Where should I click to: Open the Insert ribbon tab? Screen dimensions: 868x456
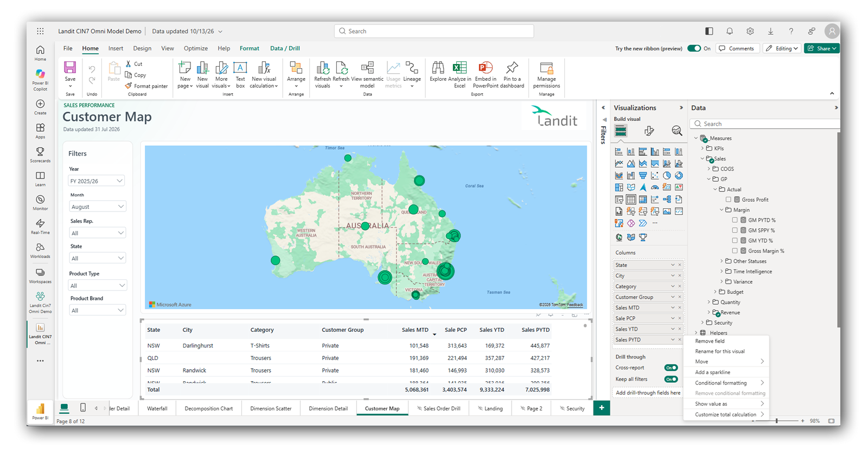tap(116, 48)
